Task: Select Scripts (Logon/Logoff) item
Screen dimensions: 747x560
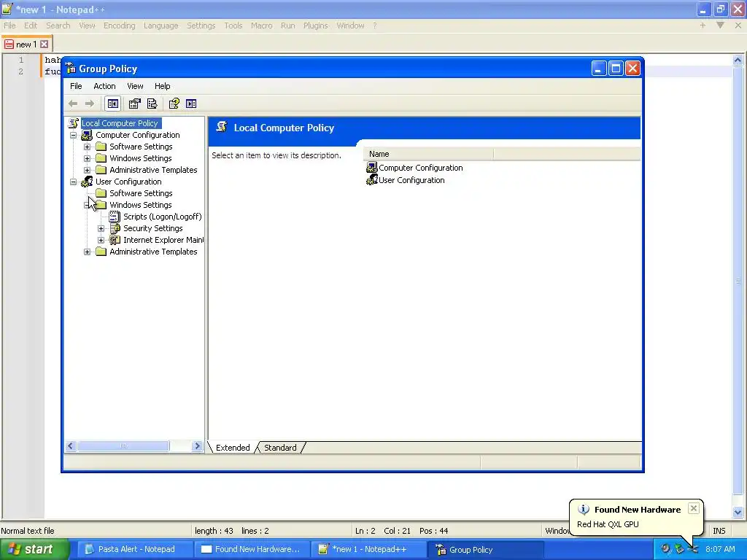Action: pos(163,217)
